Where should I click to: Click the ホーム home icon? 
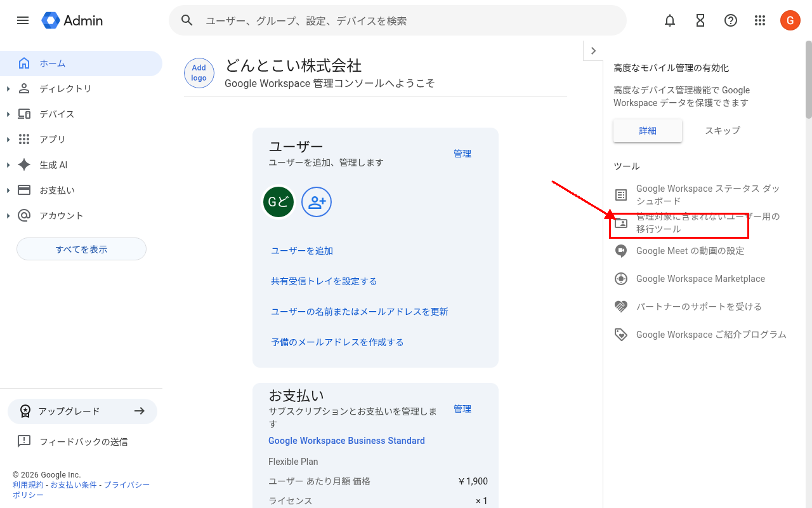coord(24,63)
